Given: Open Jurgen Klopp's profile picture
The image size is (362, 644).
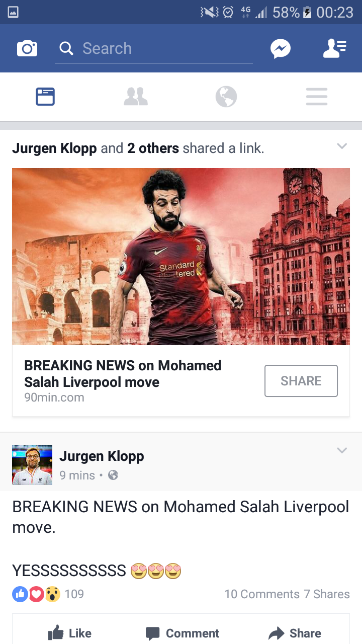Looking at the screenshot, I should (x=32, y=464).
